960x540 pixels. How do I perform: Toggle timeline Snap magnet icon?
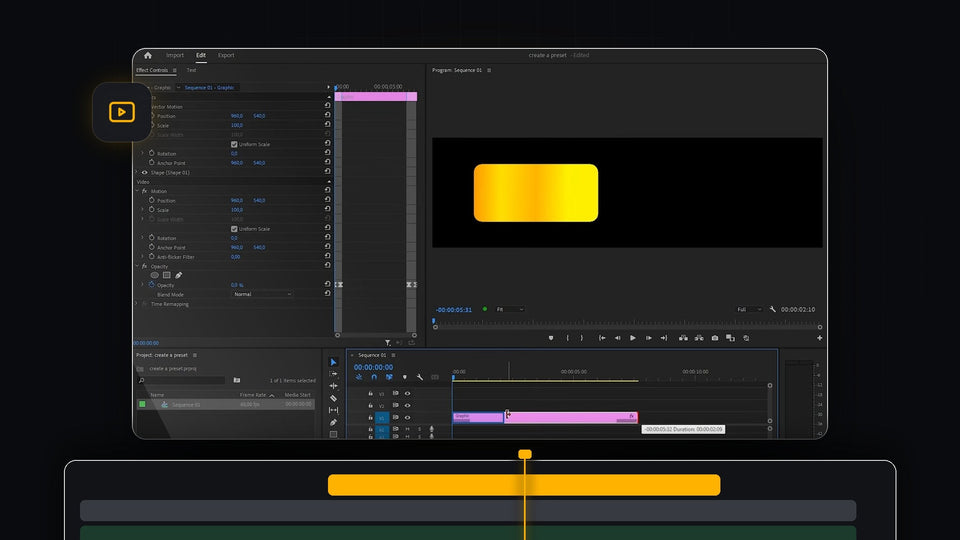[374, 377]
